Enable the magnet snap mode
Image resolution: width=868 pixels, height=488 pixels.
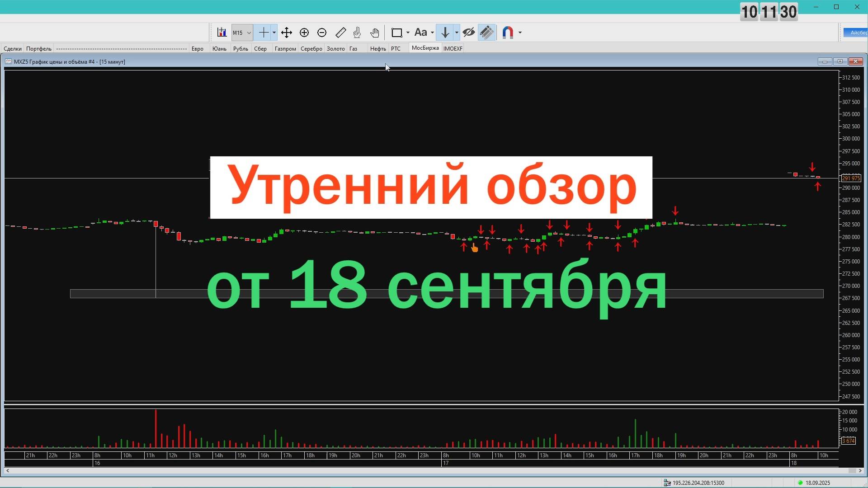507,32
